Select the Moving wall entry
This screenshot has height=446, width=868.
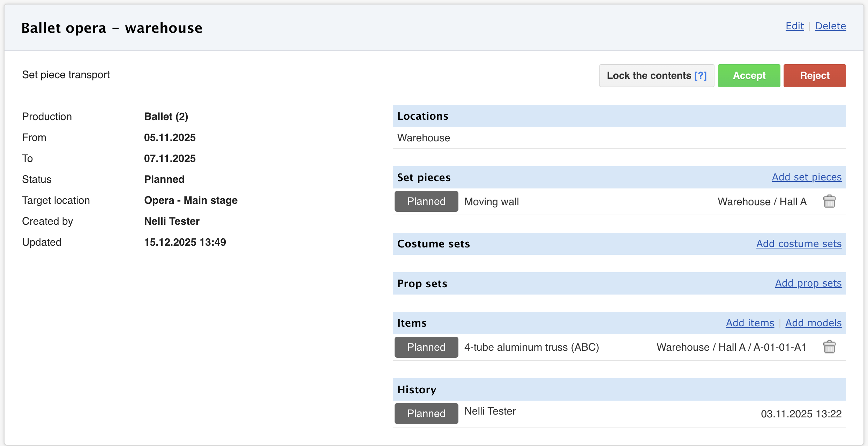pyautogui.click(x=492, y=201)
